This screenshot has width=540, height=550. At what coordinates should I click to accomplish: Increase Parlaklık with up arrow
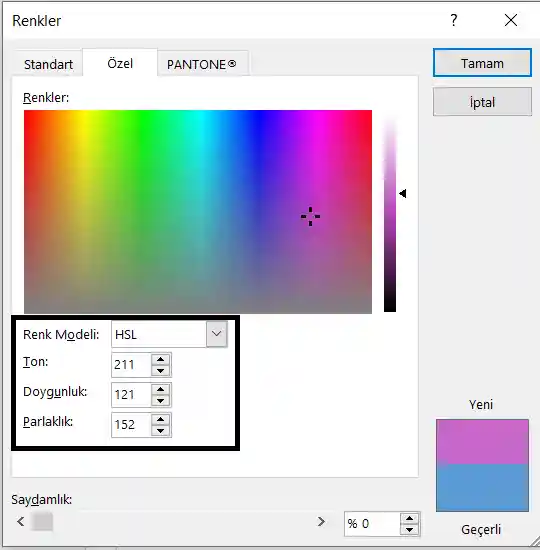click(x=161, y=419)
